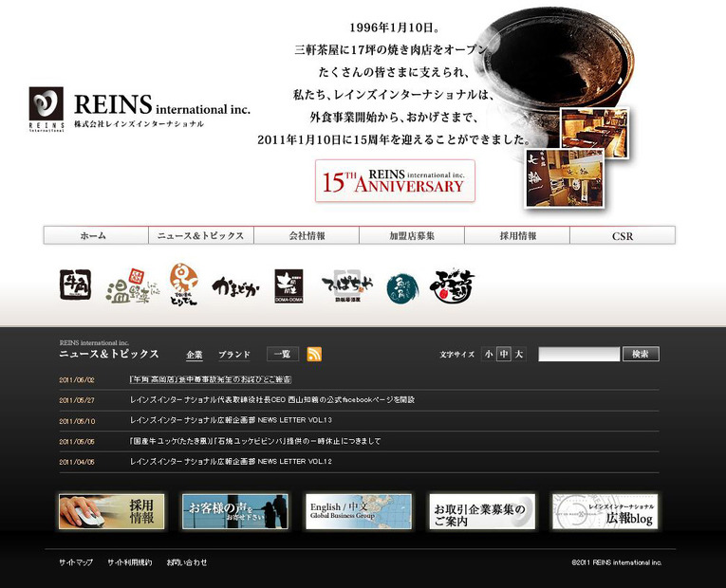Open the ぶっちぎり bowl brand logo
Image resolution: width=726 pixels, height=588 pixels.
coord(453,286)
